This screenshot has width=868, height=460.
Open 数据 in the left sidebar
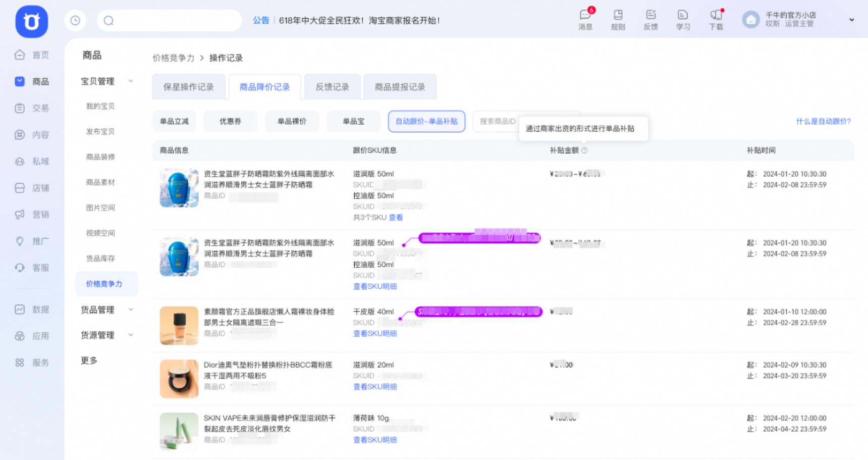(x=32, y=310)
